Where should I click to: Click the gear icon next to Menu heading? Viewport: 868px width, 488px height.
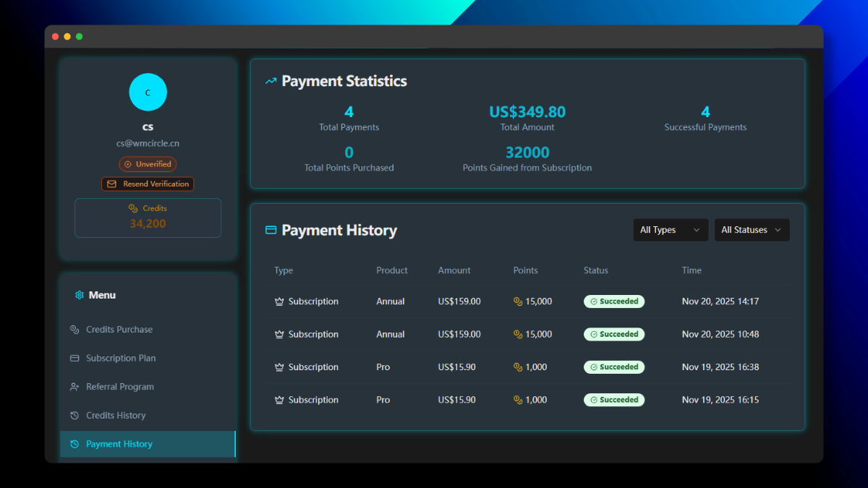(80, 295)
